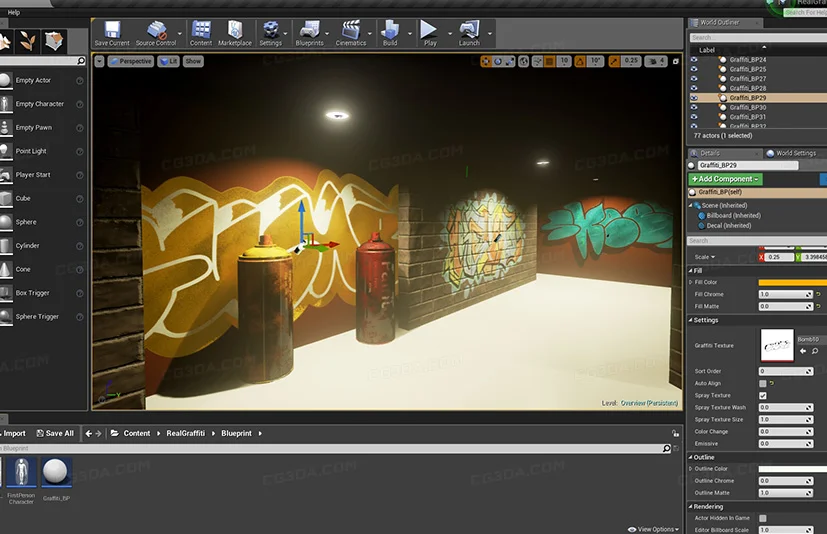Open the Lit view mode menu
Image resolution: width=827 pixels, height=534 pixels.
coord(168,61)
